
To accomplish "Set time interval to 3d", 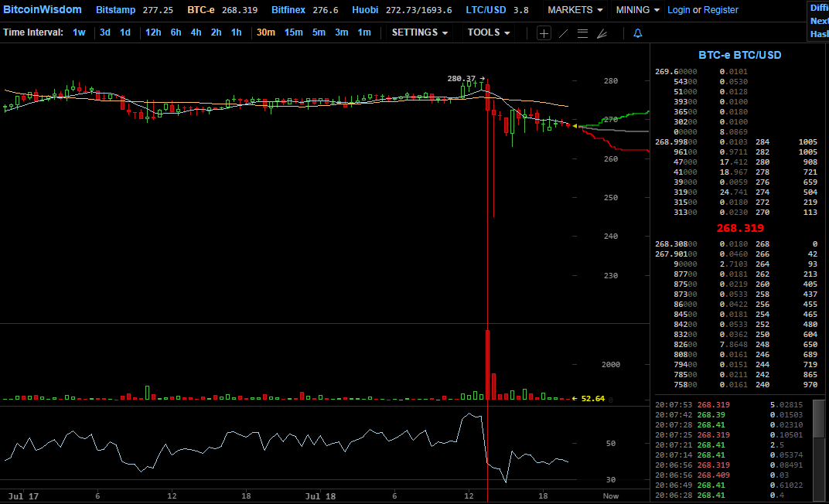I will point(104,32).
